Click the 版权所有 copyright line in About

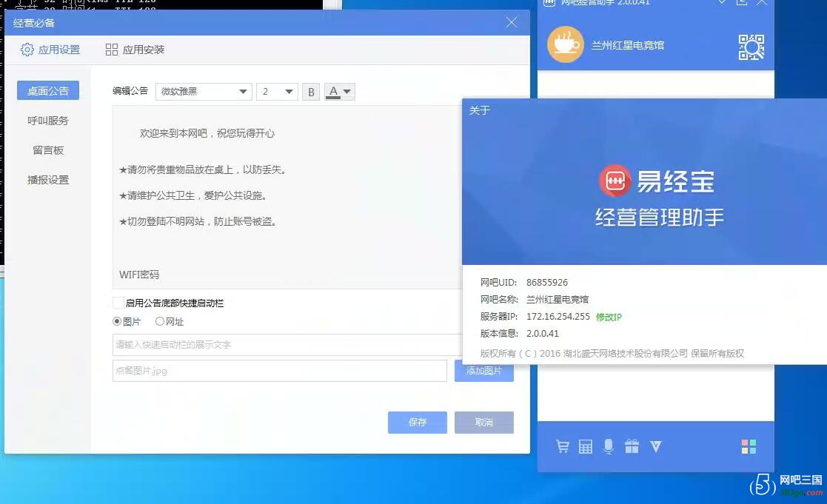pos(612,353)
